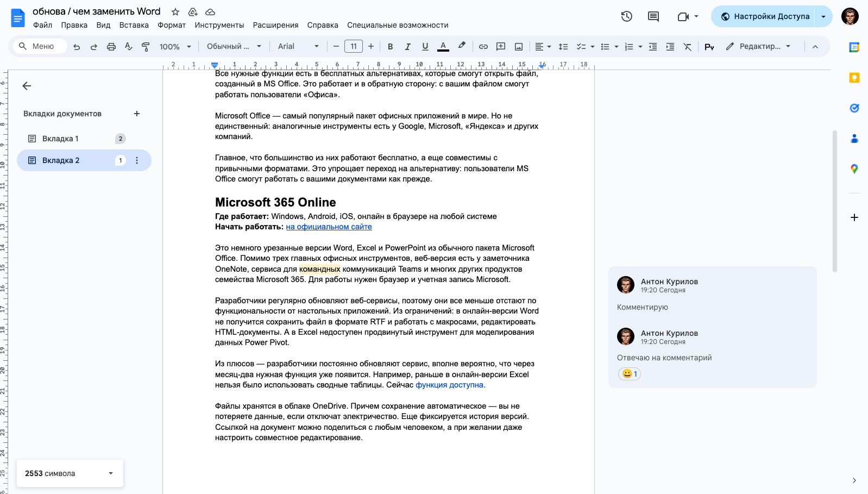Viewport: 868px width, 494px height.
Task: Open line and paragraph spacing
Action: click(563, 47)
